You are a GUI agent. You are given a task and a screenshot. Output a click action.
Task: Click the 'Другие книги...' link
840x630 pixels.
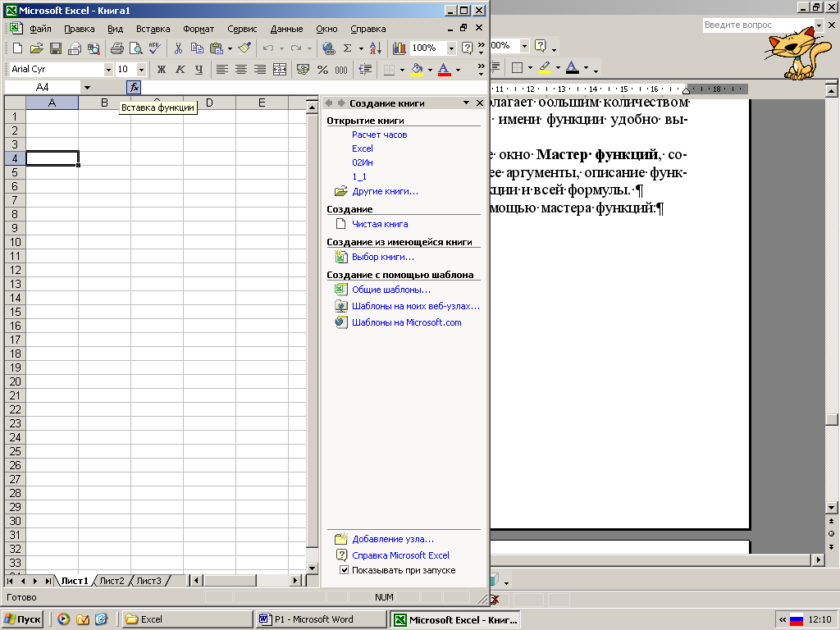[386, 191]
